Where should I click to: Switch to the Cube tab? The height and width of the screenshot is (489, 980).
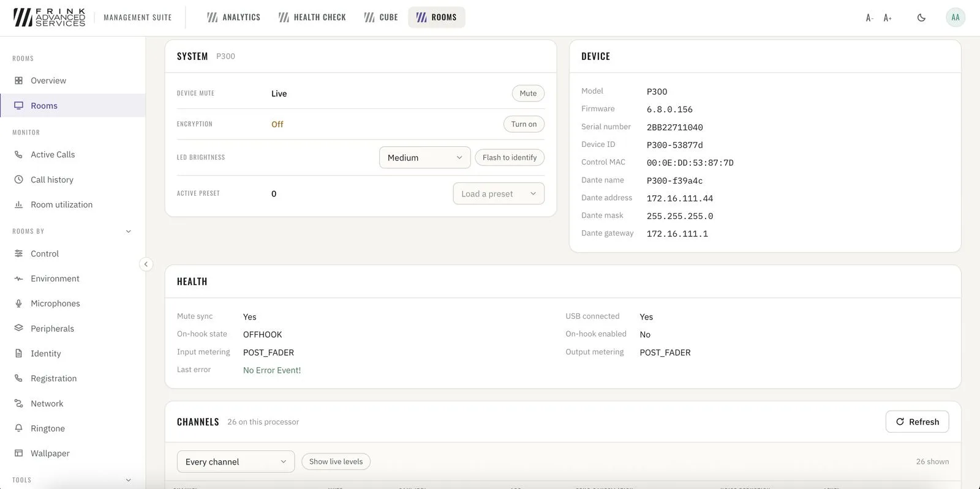pyautogui.click(x=381, y=17)
